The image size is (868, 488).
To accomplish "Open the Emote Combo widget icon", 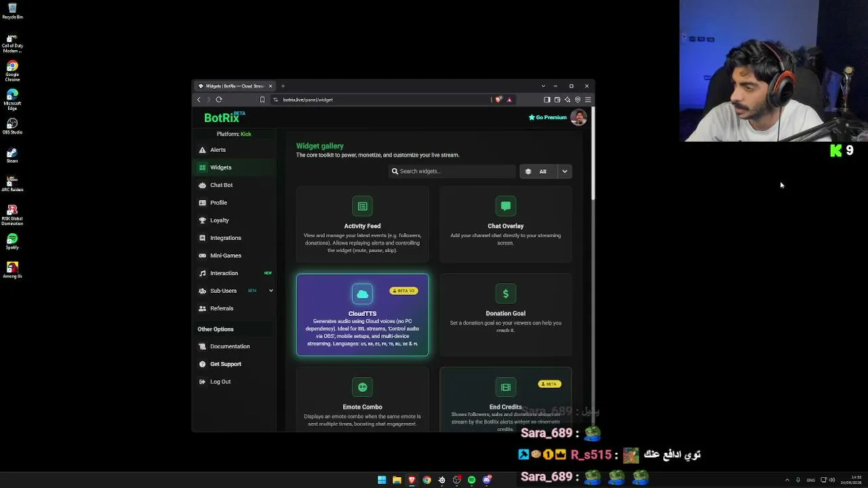I will 362,387.
